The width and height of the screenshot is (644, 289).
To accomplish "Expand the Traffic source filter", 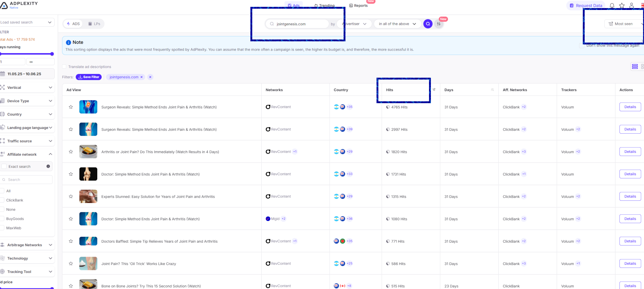I will [x=27, y=141].
